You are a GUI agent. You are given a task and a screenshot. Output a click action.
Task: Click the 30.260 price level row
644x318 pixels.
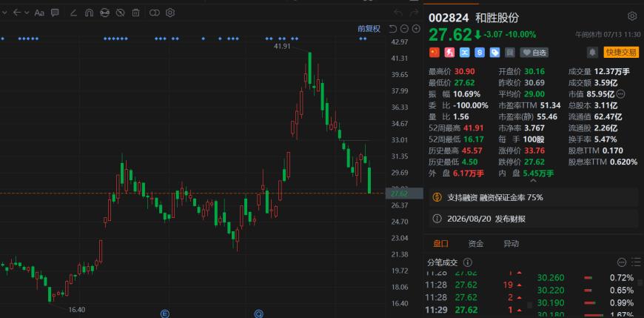coord(586,278)
